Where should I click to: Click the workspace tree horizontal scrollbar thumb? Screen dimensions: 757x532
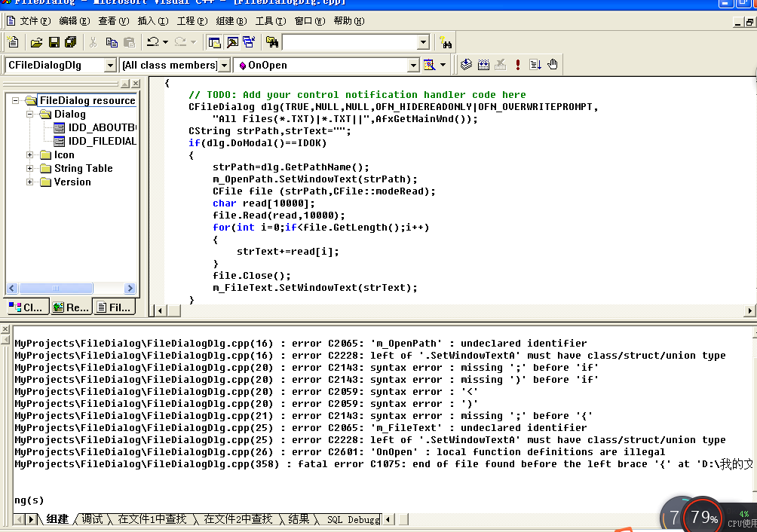[56, 289]
